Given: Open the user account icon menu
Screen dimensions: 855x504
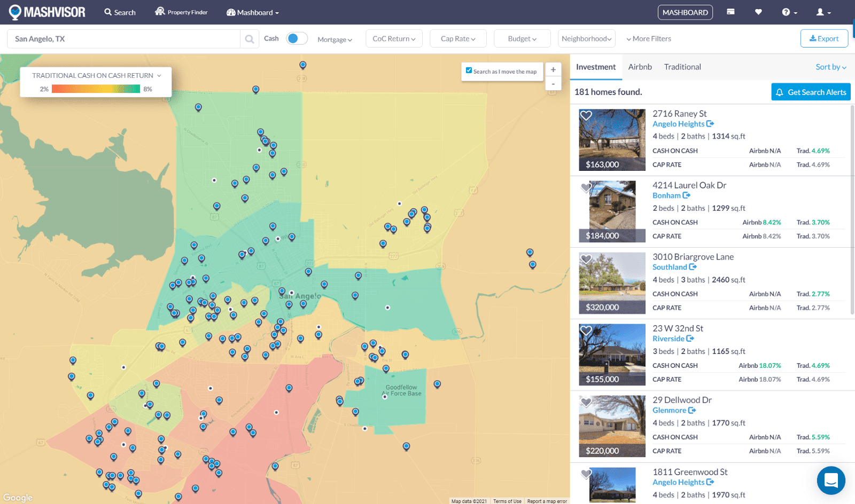Looking at the screenshot, I should [820, 12].
